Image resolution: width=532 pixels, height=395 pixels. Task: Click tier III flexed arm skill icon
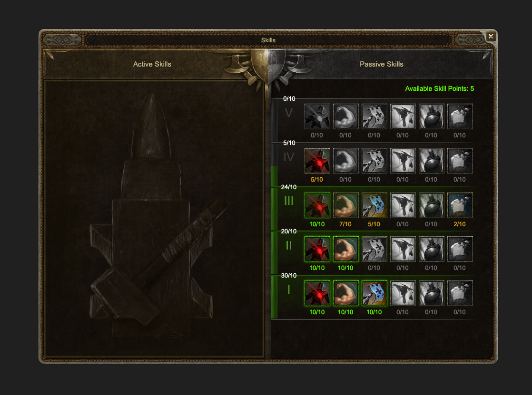(x=346, y=205)
